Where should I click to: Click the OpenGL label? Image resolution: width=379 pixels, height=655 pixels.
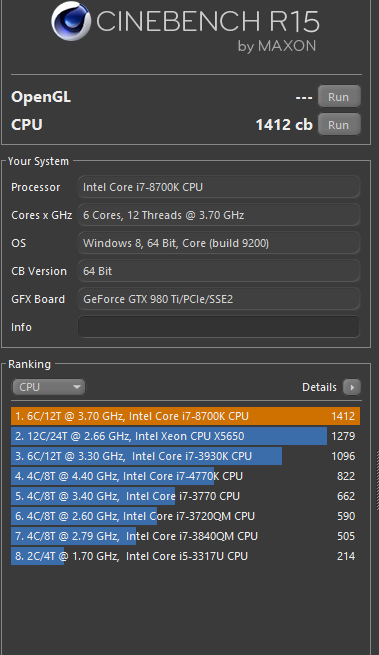click(41, 97)
